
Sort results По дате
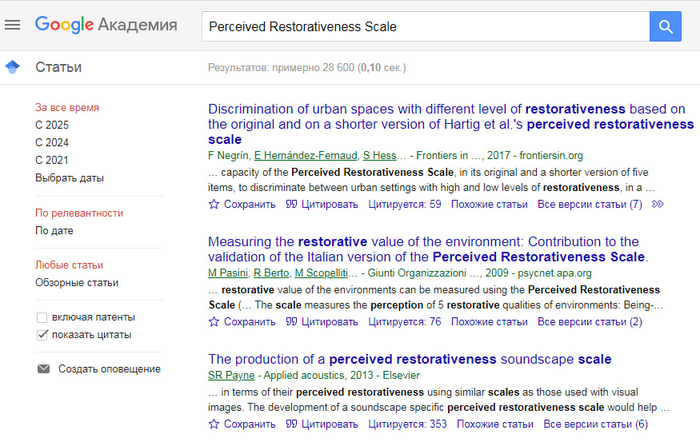coord(55,230)
